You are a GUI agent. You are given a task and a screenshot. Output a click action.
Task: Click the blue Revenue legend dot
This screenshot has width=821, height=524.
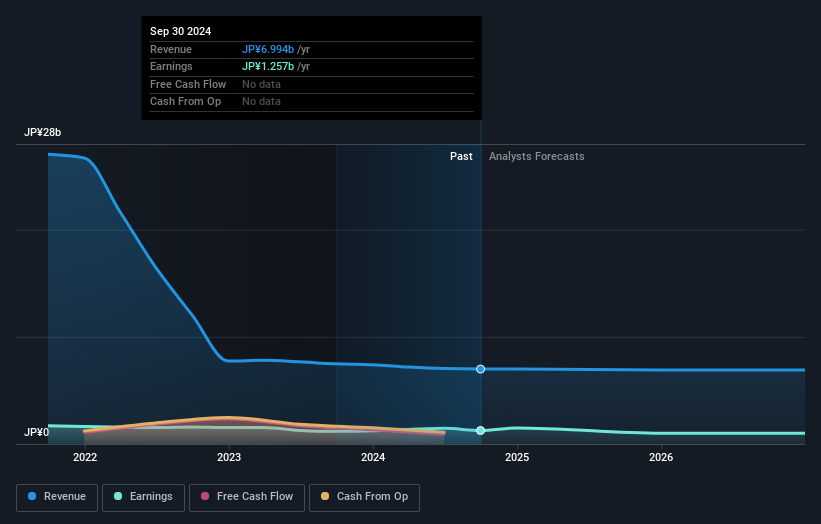point(32,496)
